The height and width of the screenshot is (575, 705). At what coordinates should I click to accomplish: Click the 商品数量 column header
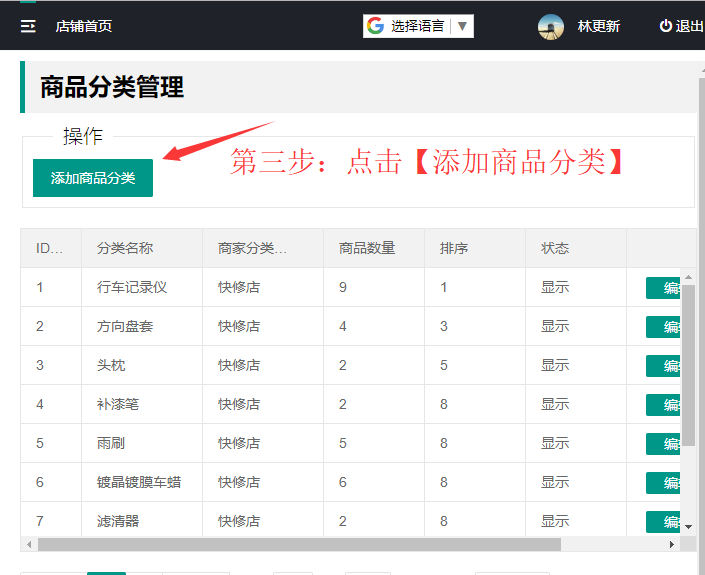coord(367,248)
